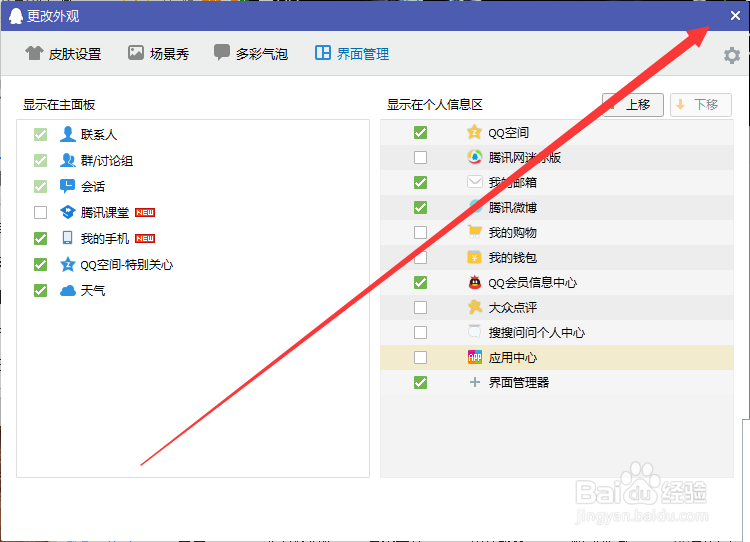Enable the 大众点评 checkbox
750x542 pixels.
pyautogui.click(x=420, y=307)
